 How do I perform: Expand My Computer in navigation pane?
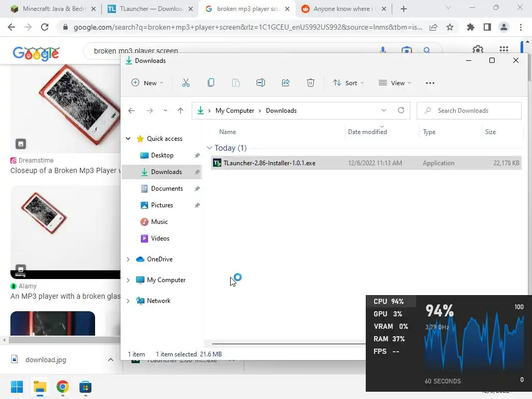(128, 280)
